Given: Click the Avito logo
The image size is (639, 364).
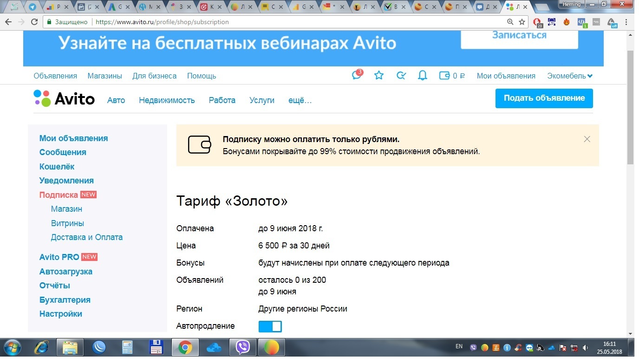Looking at the screenshot, I should tap(64, 98).
